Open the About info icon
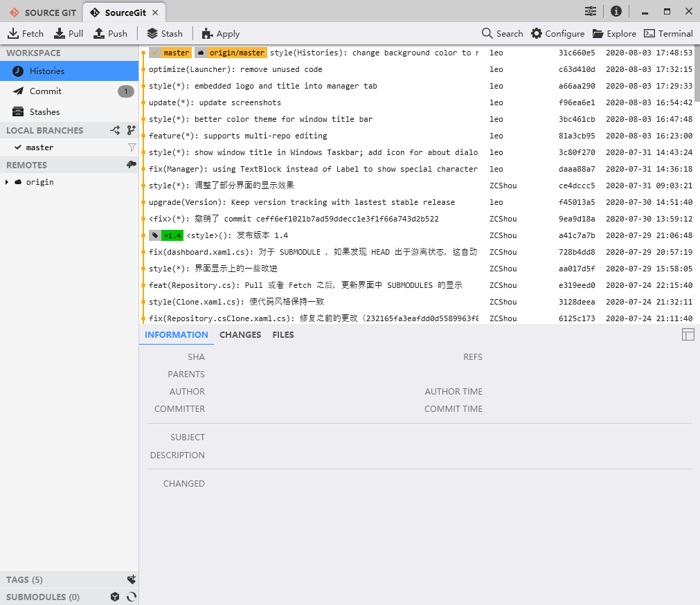This screenshot has height=605, width=700. 616,11
